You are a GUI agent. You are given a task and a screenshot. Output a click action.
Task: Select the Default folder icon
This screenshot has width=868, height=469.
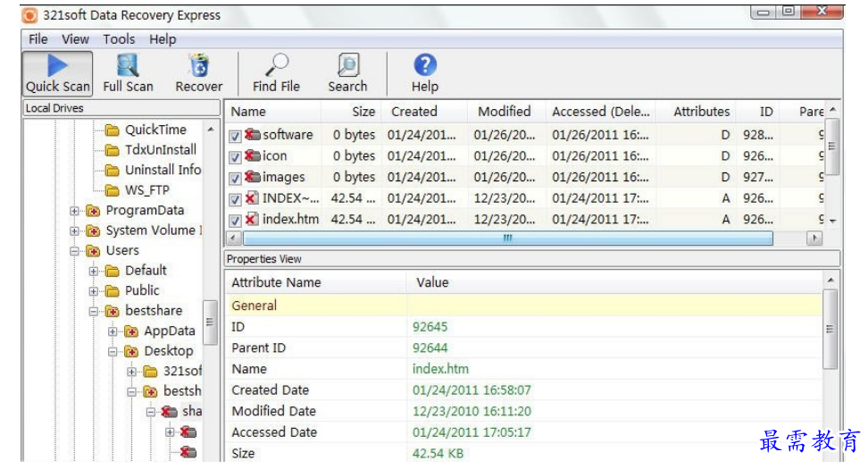coord(113,271)
